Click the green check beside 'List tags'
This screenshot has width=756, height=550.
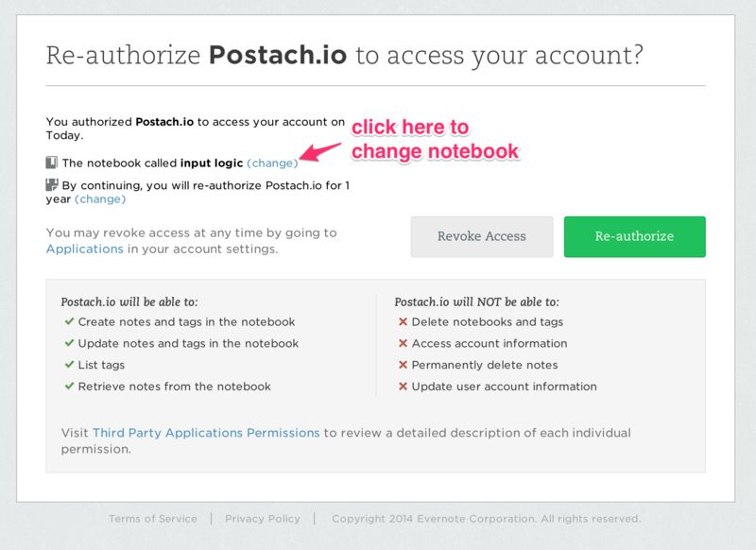[x=69, y=365]
